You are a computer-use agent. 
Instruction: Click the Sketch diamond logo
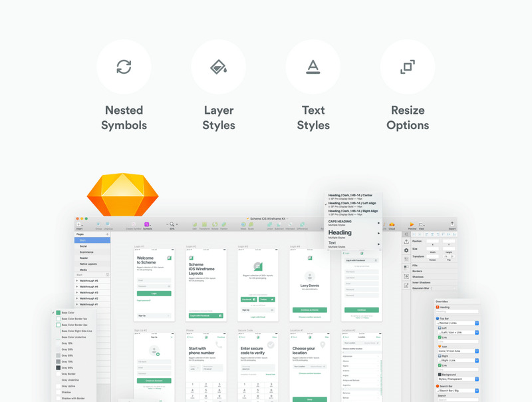[123, 194]
